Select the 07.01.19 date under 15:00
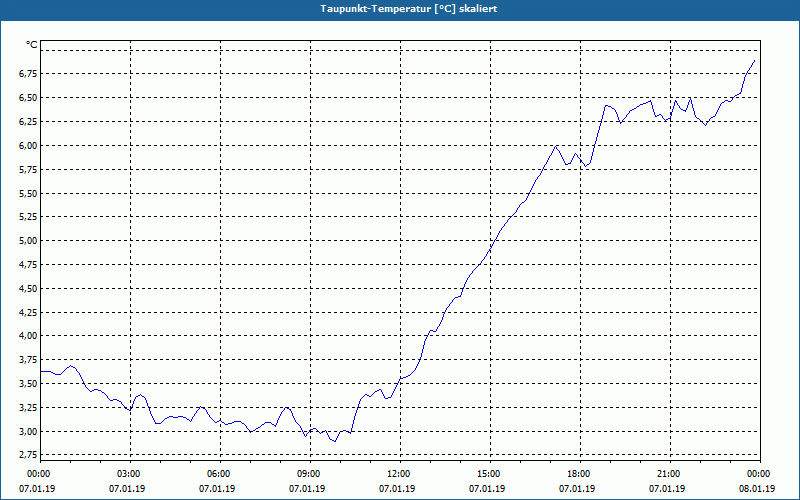The width and height of the screenshot is (800, 500). (x=487, y=489)
